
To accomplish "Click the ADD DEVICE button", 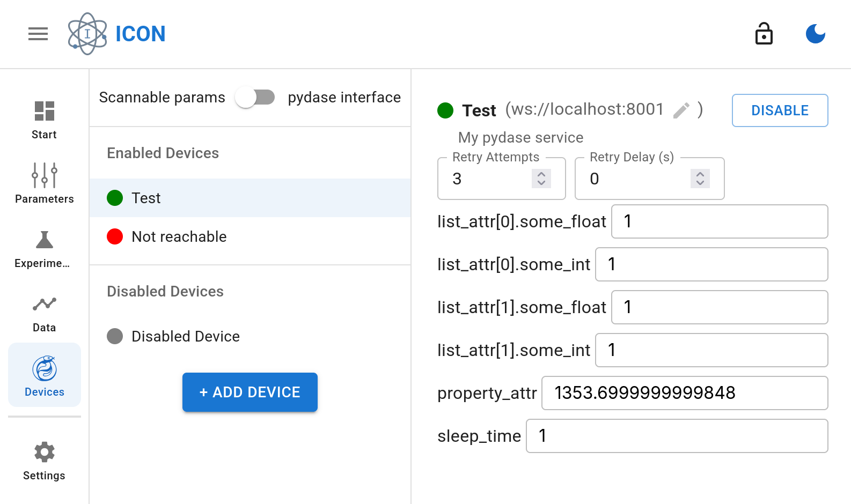I will 250,392.
